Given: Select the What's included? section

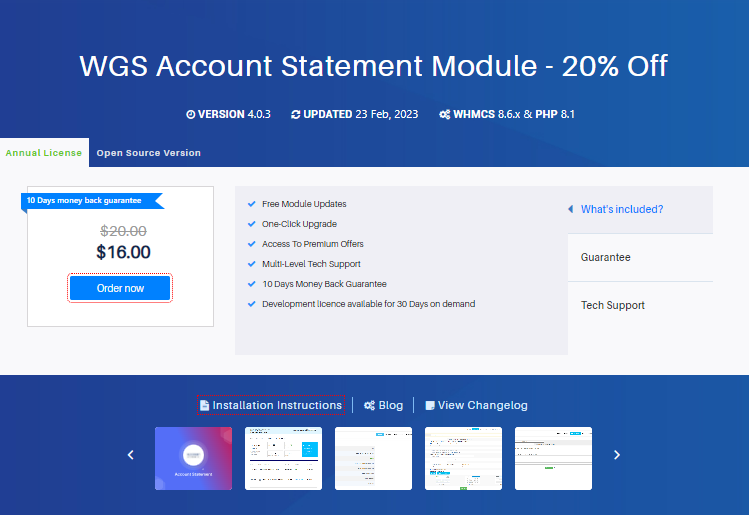Looking at the screenshot, I should [x=640, y=209].
